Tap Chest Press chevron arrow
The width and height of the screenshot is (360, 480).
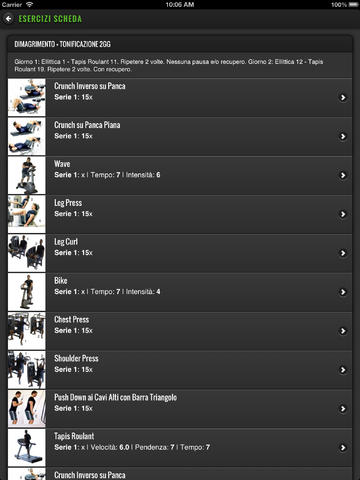pos(343,331)
